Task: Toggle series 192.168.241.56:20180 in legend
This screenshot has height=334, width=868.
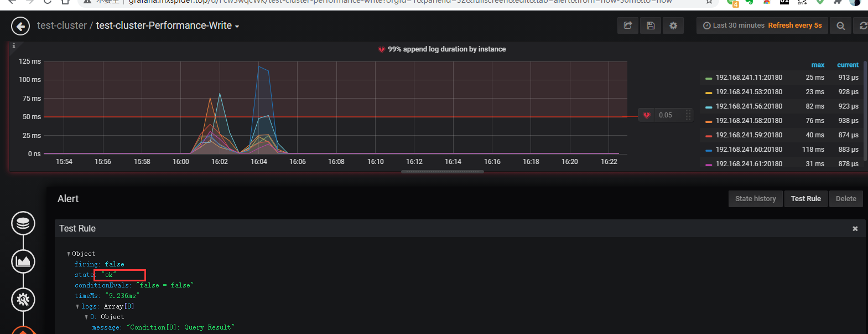Action: click(x=749, y=106)
